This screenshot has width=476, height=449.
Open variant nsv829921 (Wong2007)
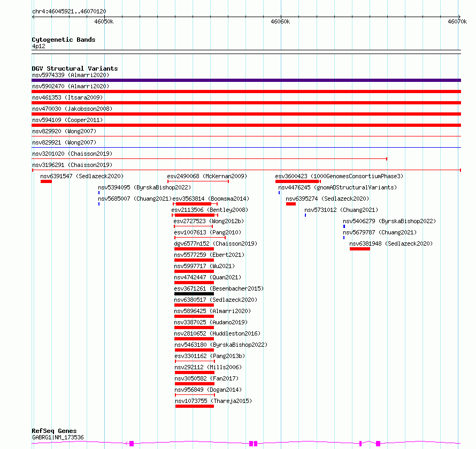tap(64, 142)
